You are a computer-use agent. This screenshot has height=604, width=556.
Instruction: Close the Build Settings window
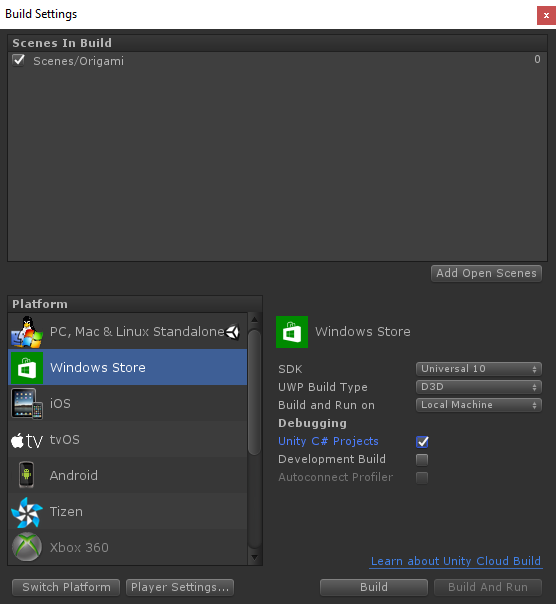[x=546, y=15]
